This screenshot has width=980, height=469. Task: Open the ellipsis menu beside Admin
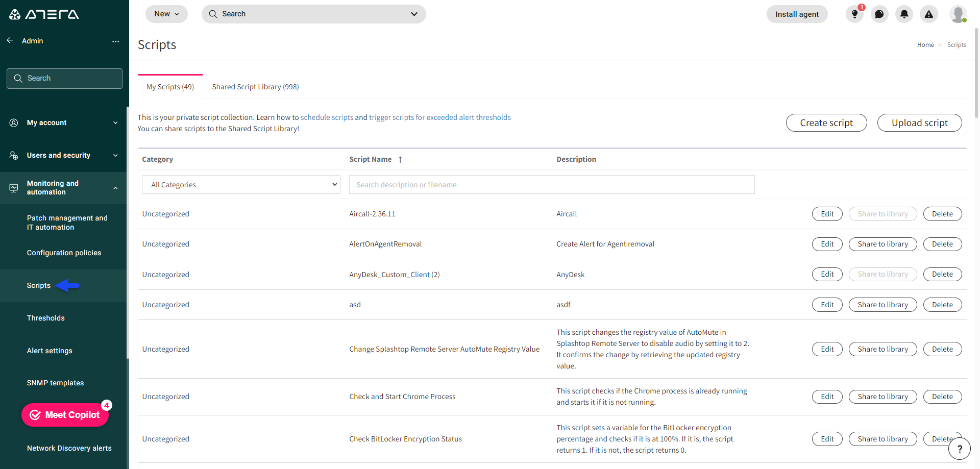point(115,41)
